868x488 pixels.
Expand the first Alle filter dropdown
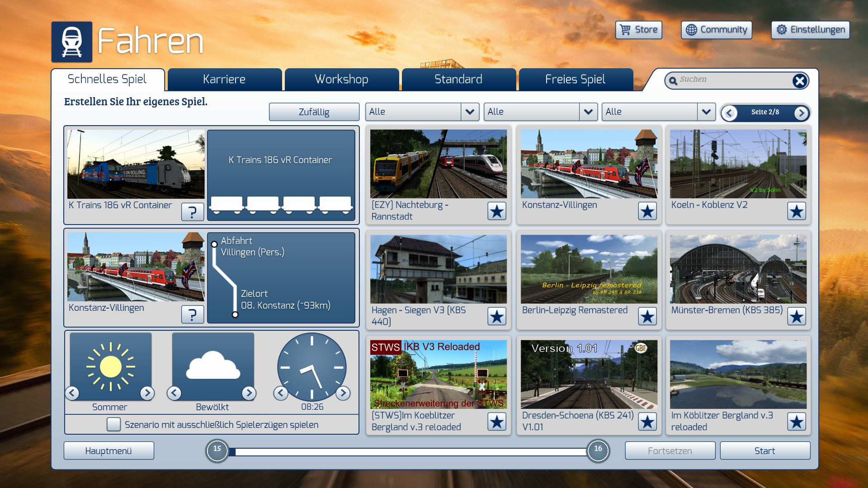[x=470, y=112]
